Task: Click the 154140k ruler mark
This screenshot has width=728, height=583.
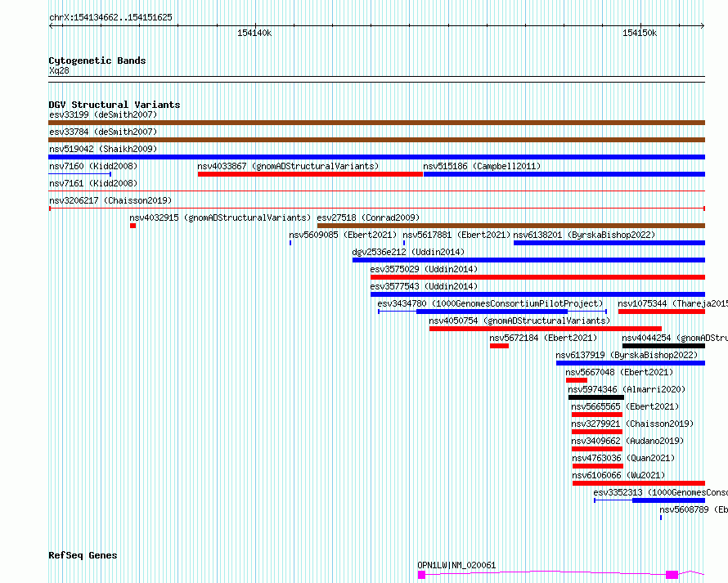Action: coord(254,33)
